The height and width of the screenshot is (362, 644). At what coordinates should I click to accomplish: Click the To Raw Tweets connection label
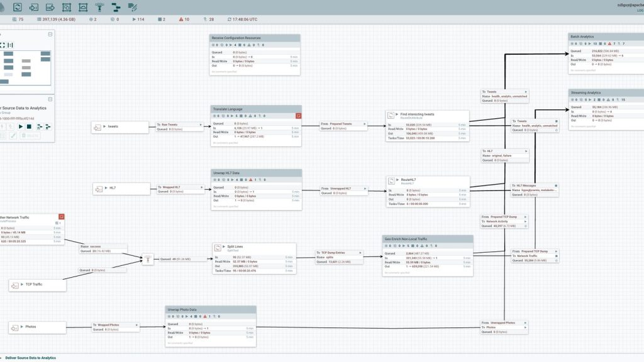179,127
